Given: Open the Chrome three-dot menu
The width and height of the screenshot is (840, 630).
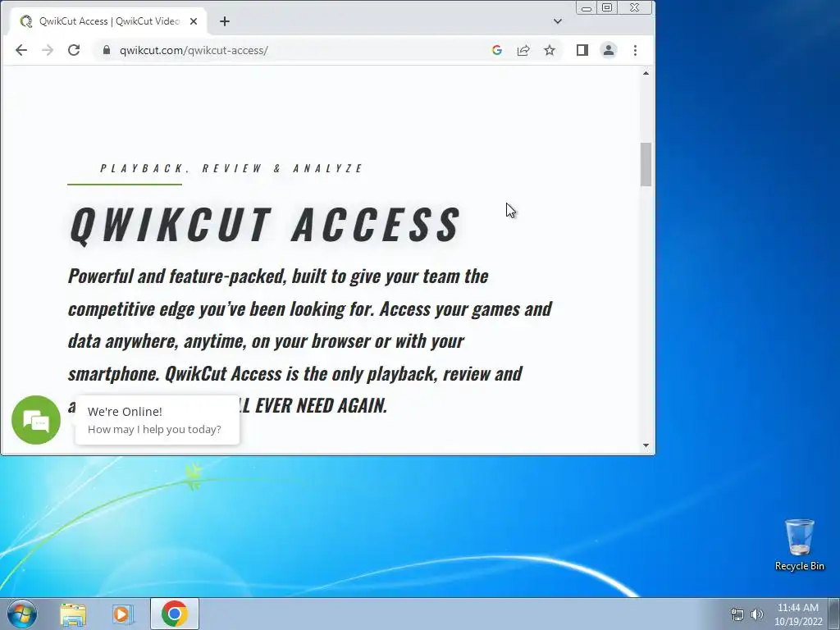Looking at the screenshot, I should [636, 50].
